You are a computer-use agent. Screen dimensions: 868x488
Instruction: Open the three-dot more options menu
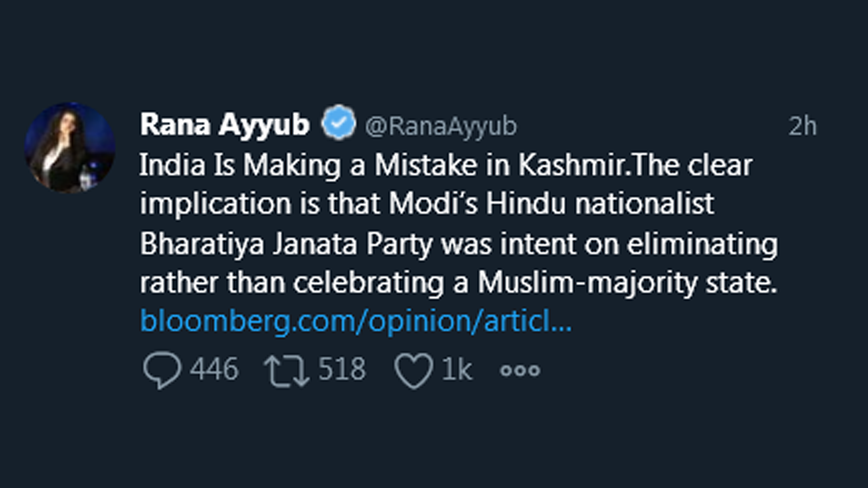pos(520,370)
